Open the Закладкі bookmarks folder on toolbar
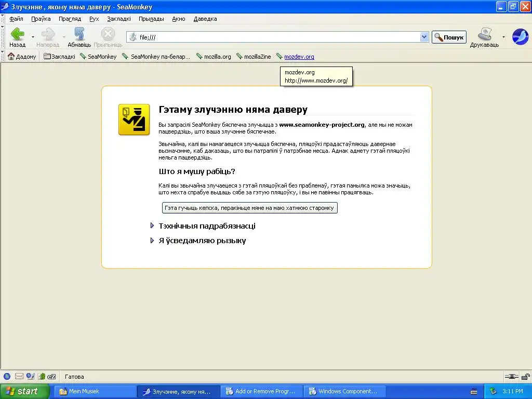Image resolution: width=532 pixels, height=399 pixels. (x=59, y=56)
